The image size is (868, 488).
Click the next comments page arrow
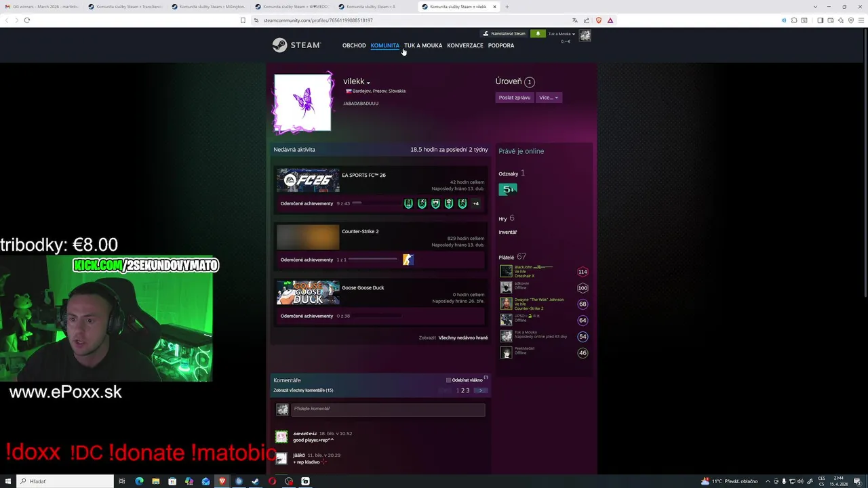click(480, 390)
